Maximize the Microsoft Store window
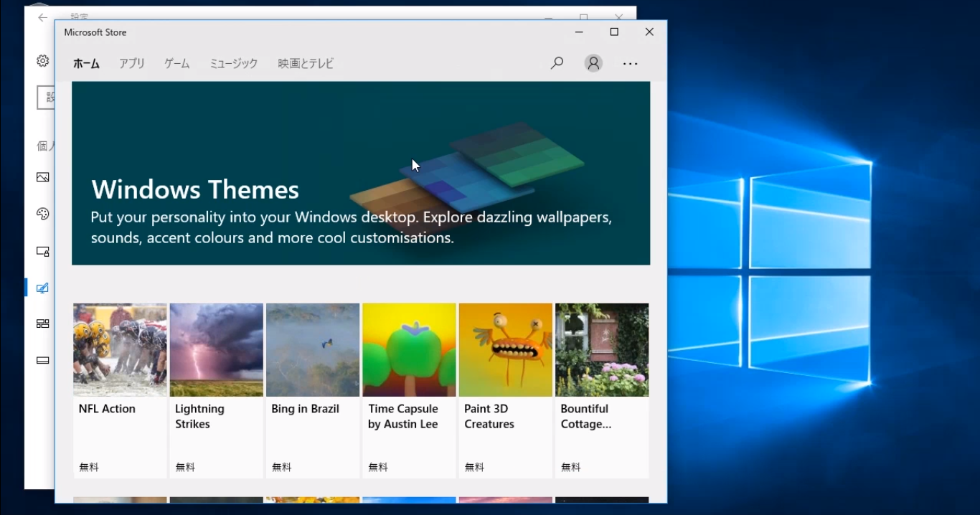The image size is (980, 515). (614, 32)
